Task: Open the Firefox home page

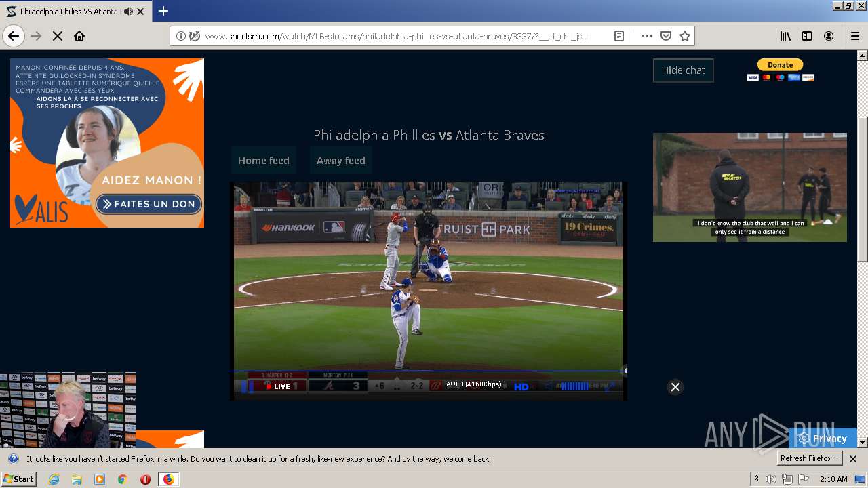Action: (x=79, y=36)
